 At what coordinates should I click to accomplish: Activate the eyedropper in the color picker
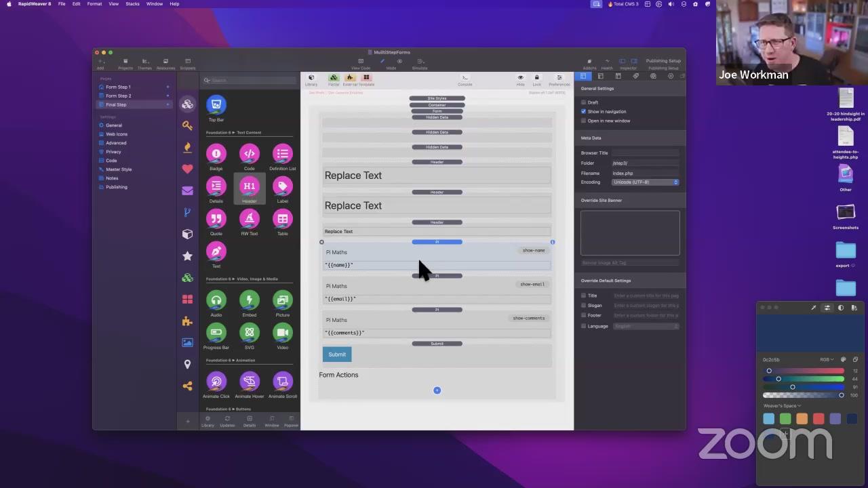813,308
